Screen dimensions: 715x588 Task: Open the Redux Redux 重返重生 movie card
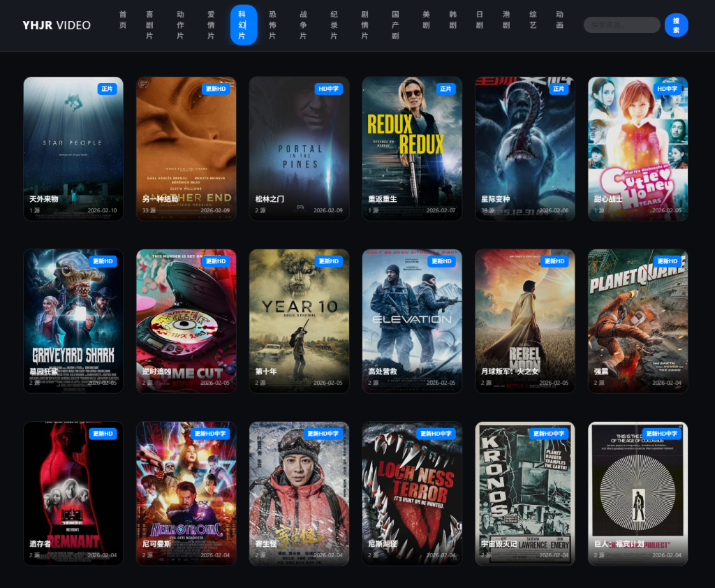click(x=412, y=148)
